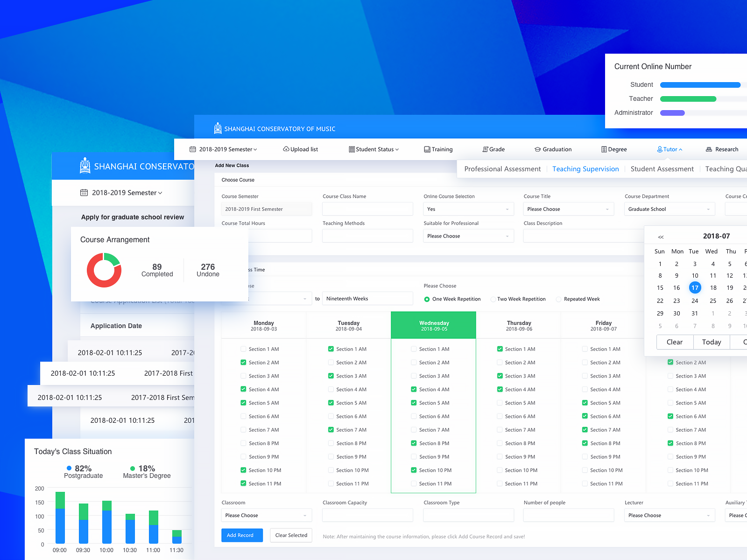Open the Graduation section icon
This screenshot has width=747, height=560.
(537, 149)
